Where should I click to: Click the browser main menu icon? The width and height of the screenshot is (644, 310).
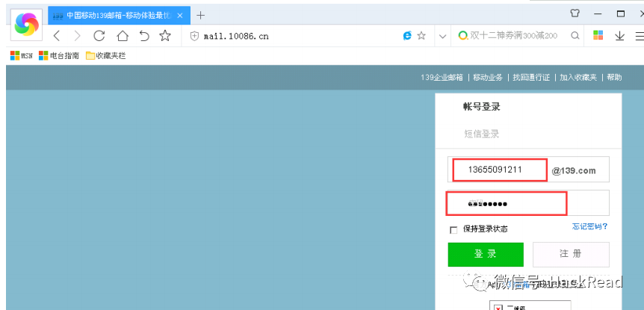tap(640, 36)
